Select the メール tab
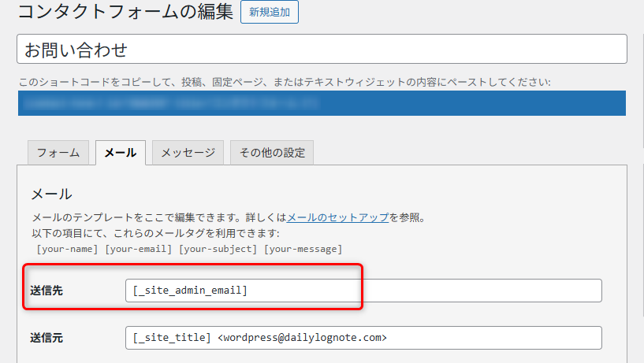This screenshot has width=644, height=363. coord(121,153)
